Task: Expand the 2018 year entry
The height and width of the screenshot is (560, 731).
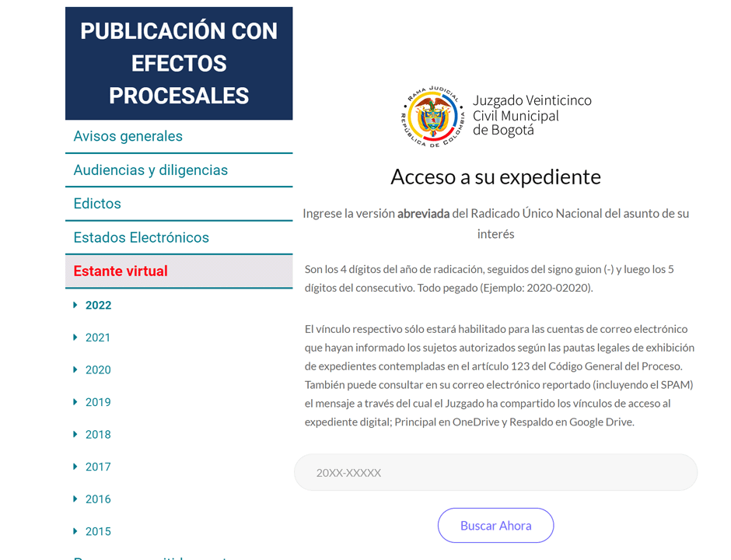Action: pyautogui.click(x=98, y=434)
